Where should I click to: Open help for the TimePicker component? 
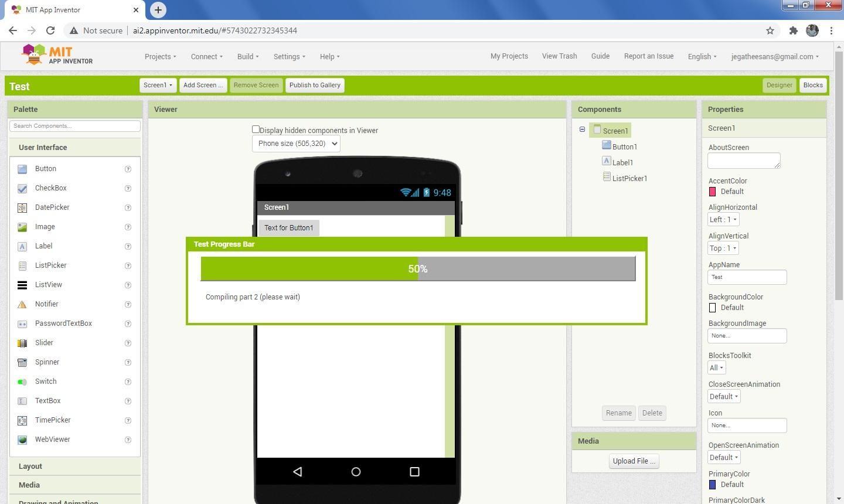[128, 420]
